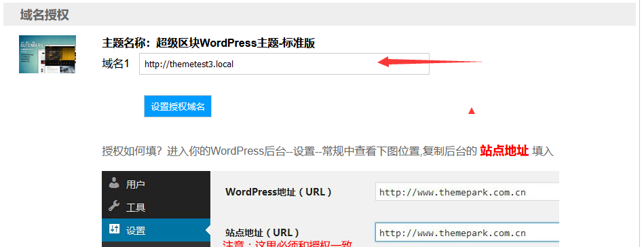The image size is (644, 247).
Task: Click the 站点地址（URL）label
Action: pos(263,232)
